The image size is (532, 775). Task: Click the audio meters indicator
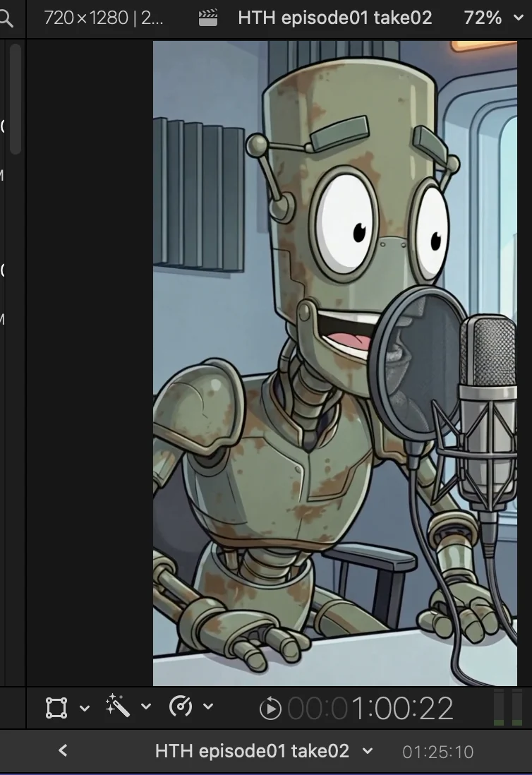point(508,707)
